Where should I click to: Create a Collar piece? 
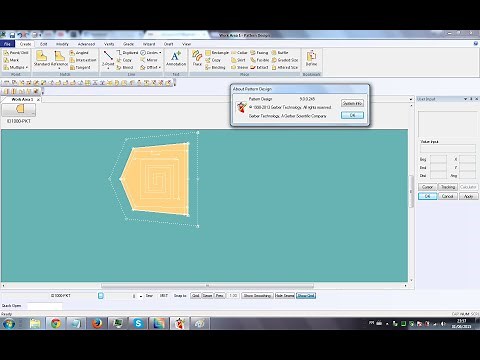(239, 53)
